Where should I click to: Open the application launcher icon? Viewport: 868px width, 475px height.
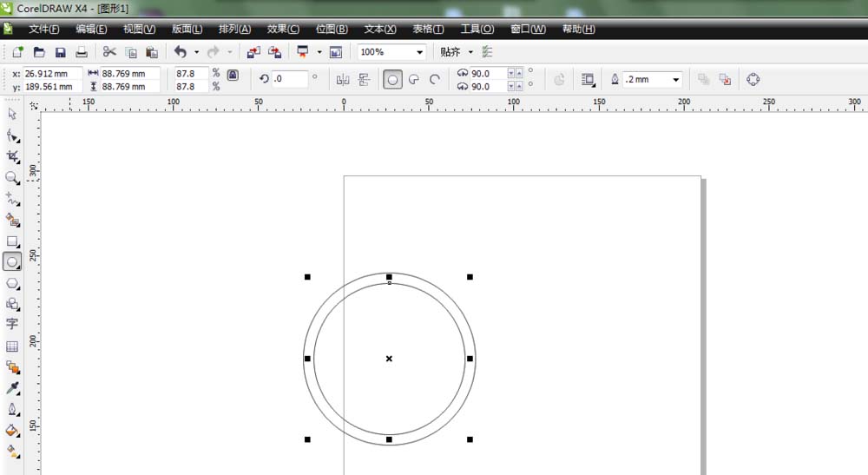(303, 52)
